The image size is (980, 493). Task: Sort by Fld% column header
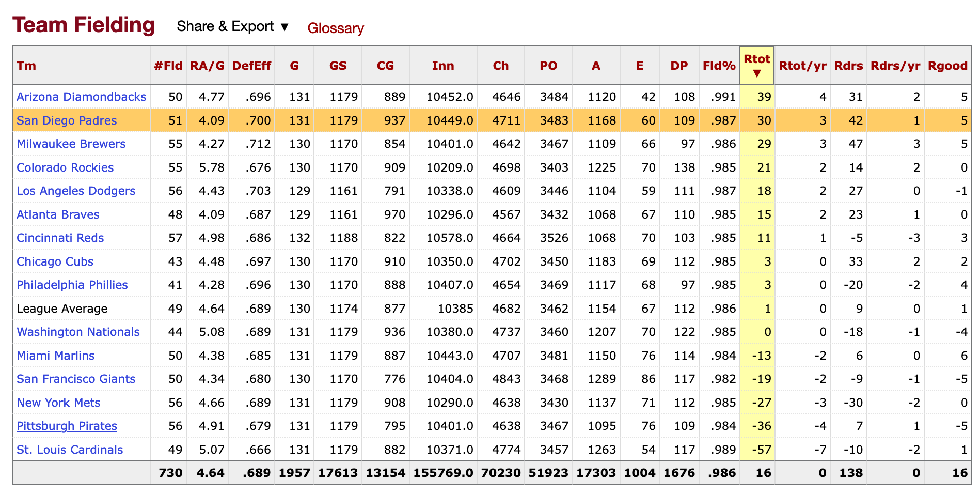(x=719, y=66)
